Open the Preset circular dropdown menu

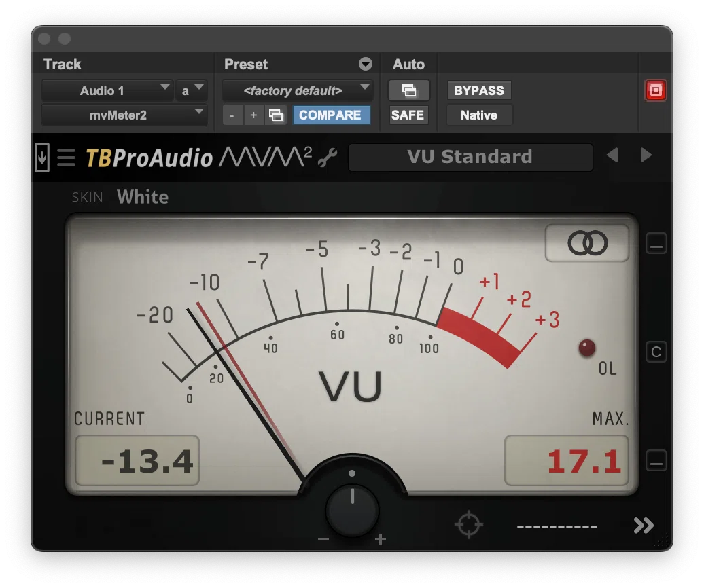pyautogui.click(x=366, y=64)
